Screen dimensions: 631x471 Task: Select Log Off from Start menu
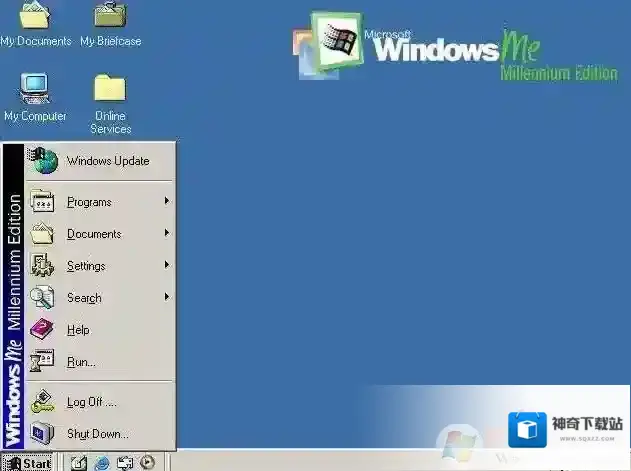[91, 402]
